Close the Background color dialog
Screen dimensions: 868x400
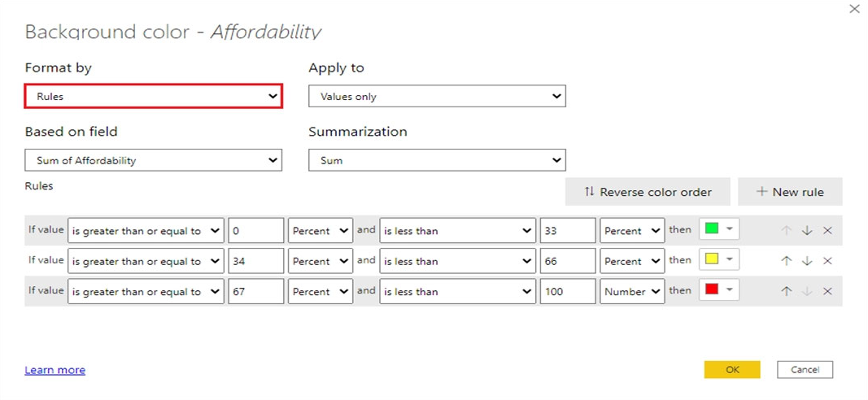[x=854, y=9]
